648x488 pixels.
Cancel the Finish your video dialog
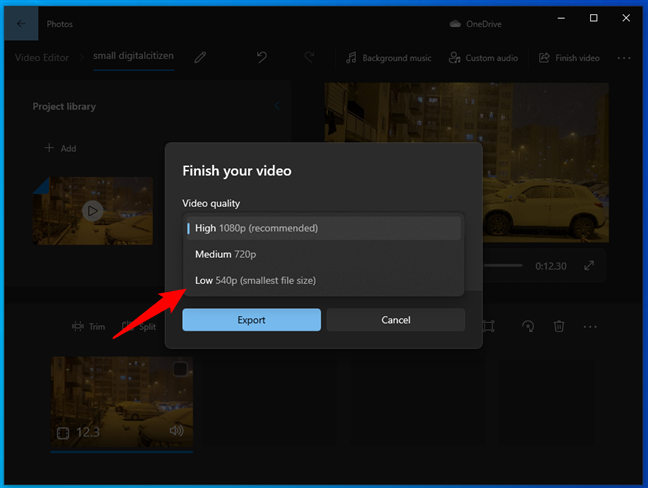coord(395,320)
